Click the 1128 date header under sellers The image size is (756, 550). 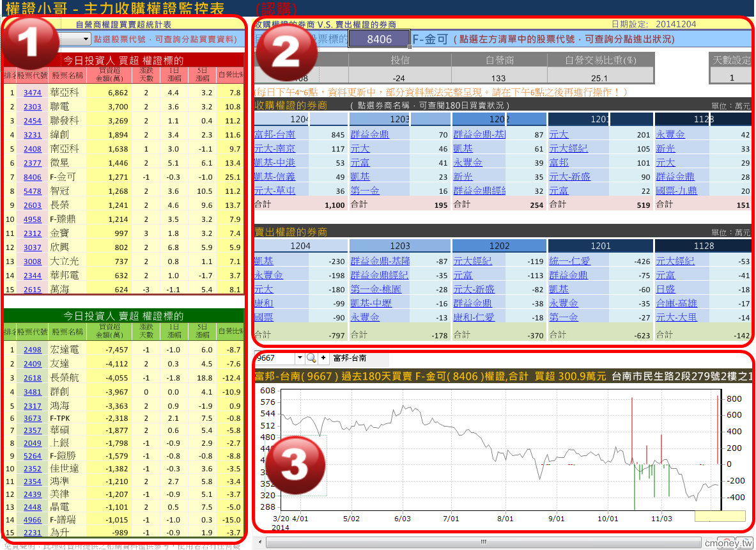pos(704,246)
